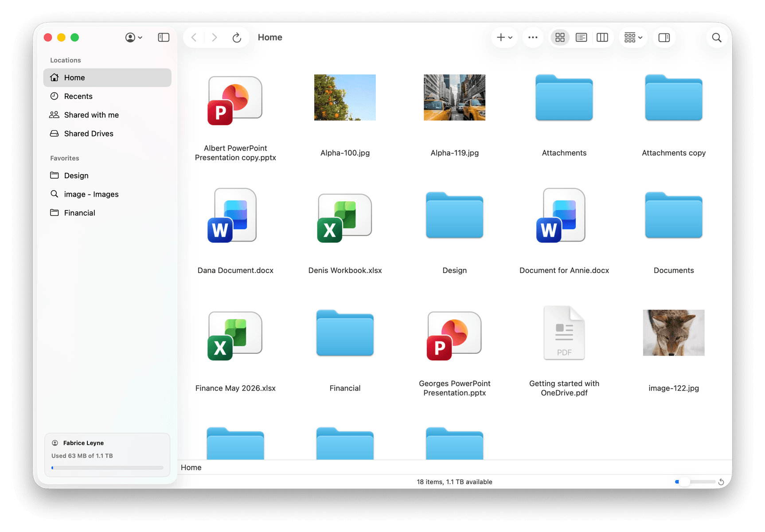Click the Locations section header
This screenshot has width=765, height=532.
(65, 60)
